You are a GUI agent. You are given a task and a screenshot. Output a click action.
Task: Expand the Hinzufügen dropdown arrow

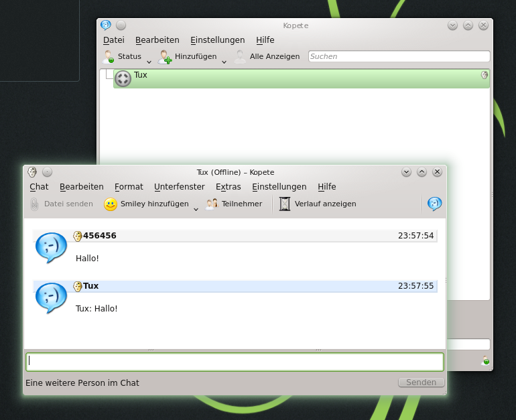224,62
